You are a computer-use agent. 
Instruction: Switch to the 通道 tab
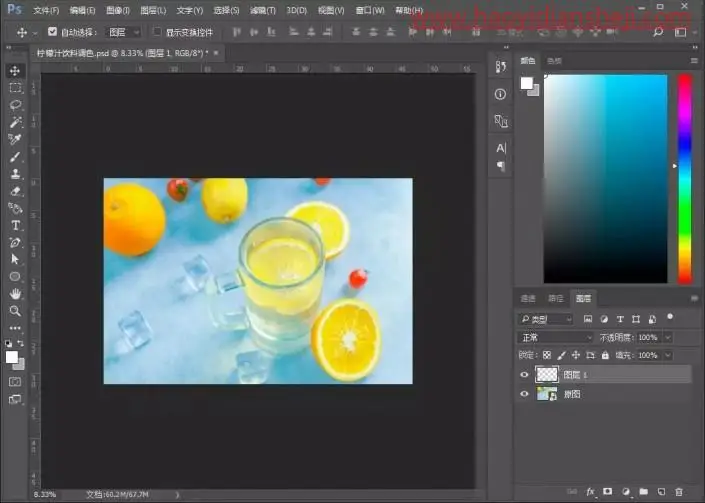[x=528, y=298]
